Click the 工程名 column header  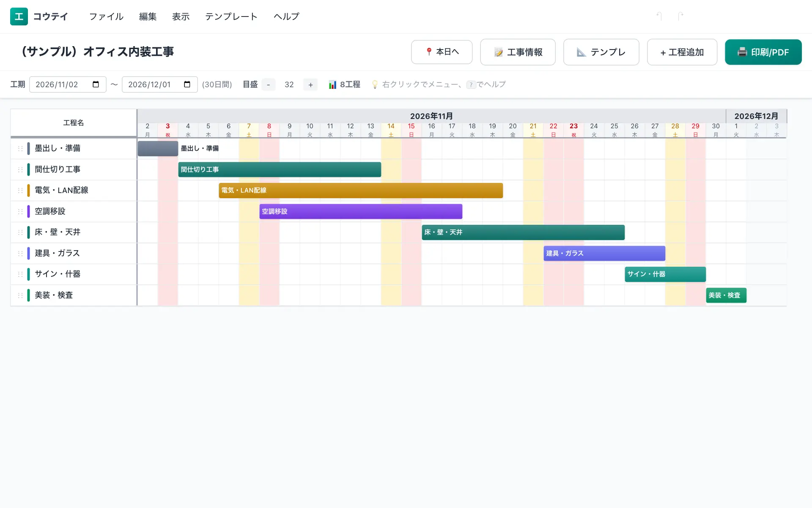coord(74,123)
